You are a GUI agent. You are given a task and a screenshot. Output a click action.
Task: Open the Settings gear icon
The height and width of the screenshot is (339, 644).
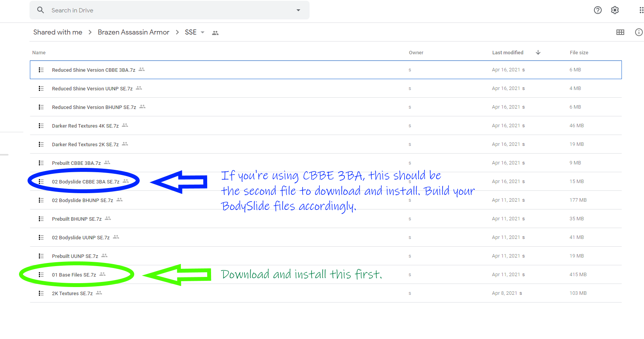615,10
